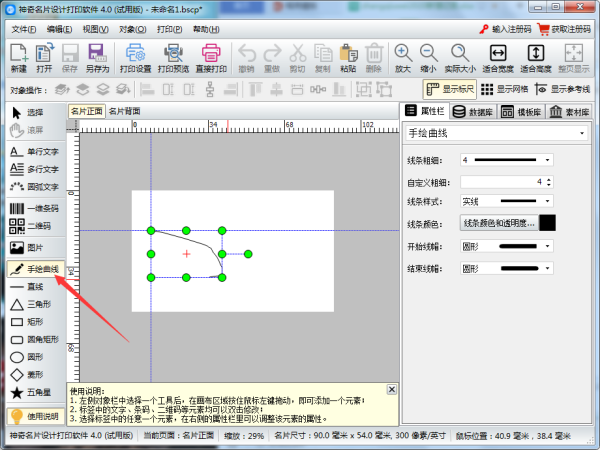
Task: Toggle 显示网格 grid display
Action: click(507, 89)
